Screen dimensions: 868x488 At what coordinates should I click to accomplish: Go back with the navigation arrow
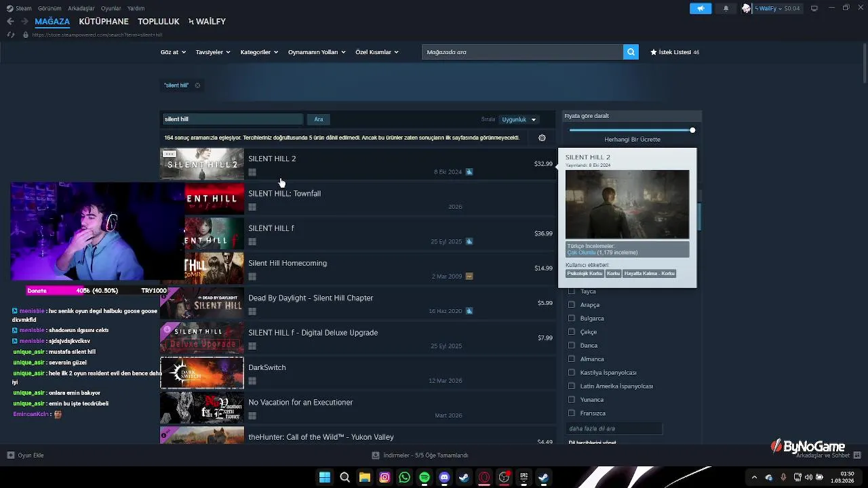(x=10, y=22)
